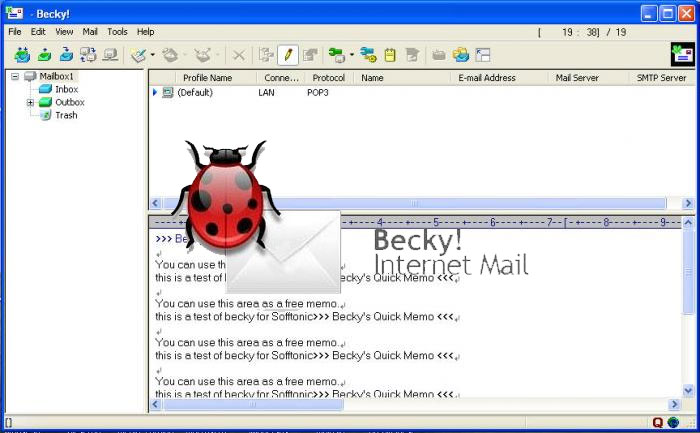
Task: Open the Tools menu
Action: click(x=117, y=32)
